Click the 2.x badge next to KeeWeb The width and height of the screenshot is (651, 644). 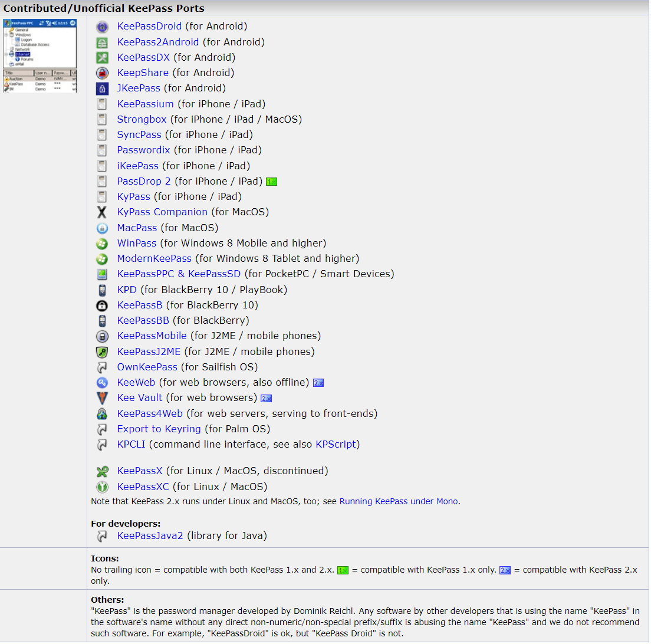[x=318, y=383]
